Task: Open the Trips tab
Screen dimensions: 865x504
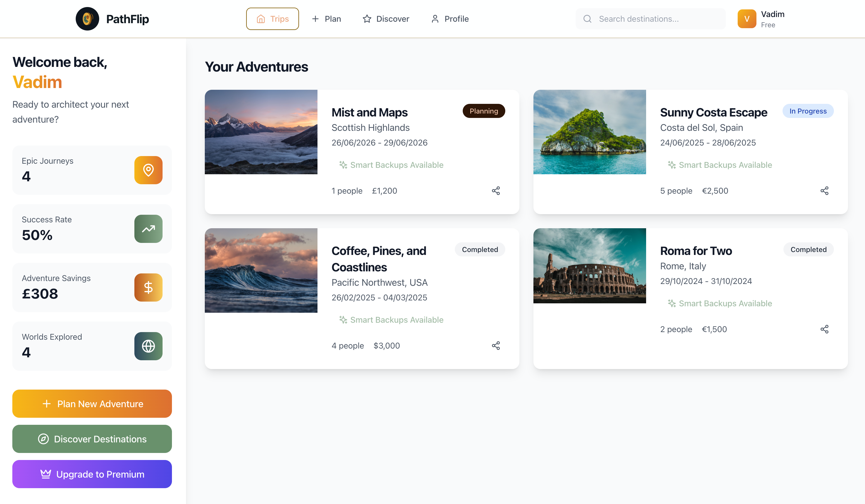Action: (272, 19)
